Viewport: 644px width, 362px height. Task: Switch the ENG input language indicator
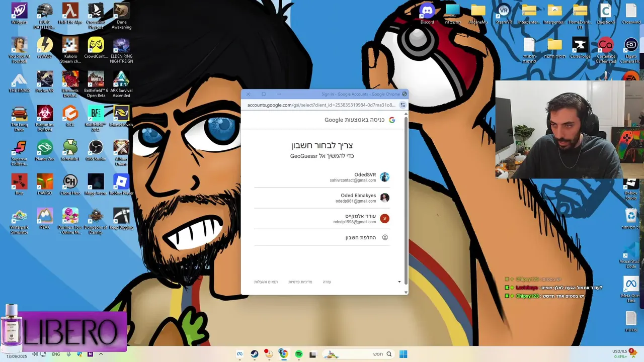[56, 354]
